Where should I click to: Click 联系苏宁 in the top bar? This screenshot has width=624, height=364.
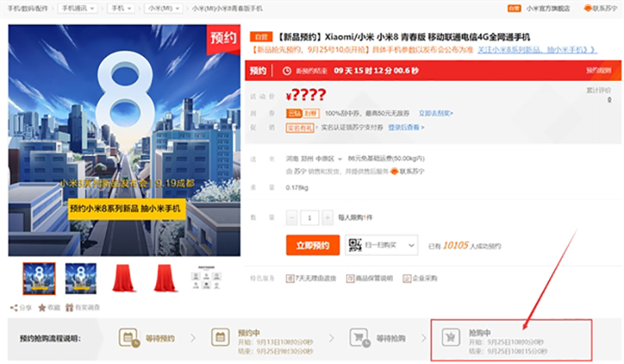(601, 9)
